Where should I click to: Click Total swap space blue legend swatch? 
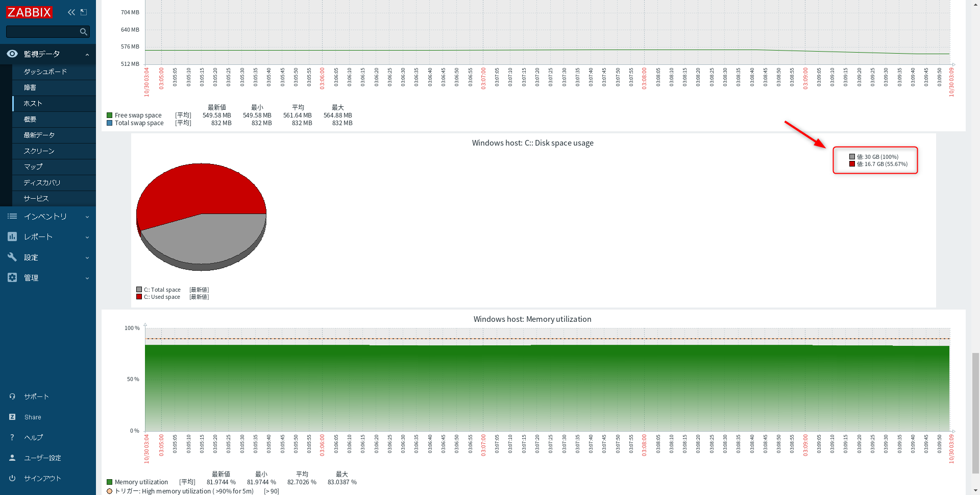click(x=109, y=123)
